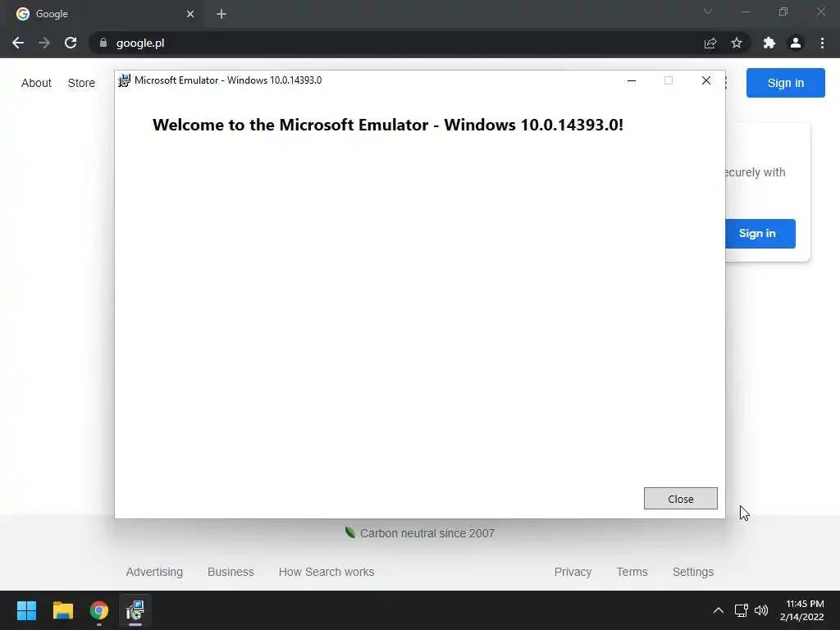
Task: Open Chrome Extensions puzzle icon
Action: [769, 43]
